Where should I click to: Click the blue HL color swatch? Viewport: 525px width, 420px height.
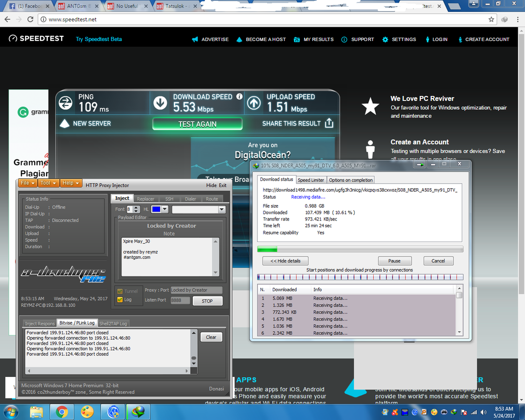pyautogui.click(x=156, y=209)
